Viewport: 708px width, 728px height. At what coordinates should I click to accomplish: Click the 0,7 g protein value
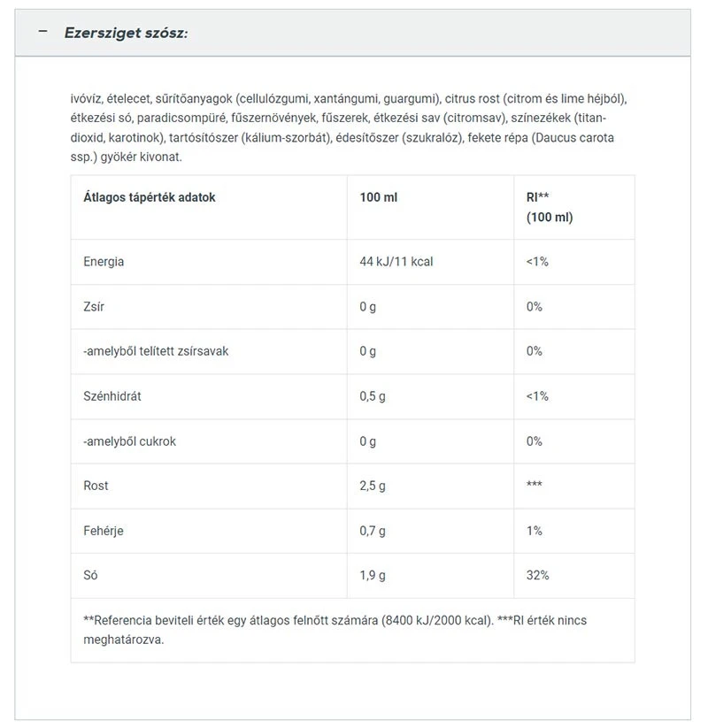point(373,531)
